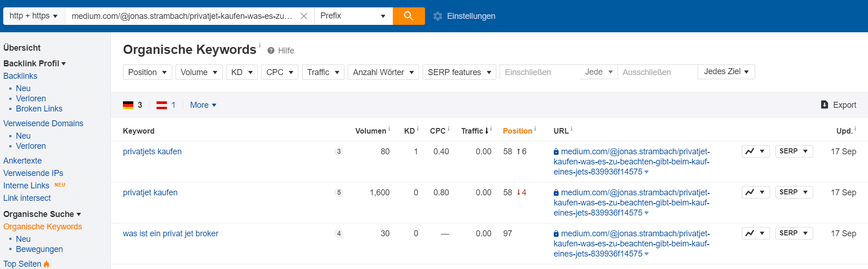The width and height of the screenshot is (868, 269).
Task: Open Übersicht in the sidebar
Action: [22, 48]
